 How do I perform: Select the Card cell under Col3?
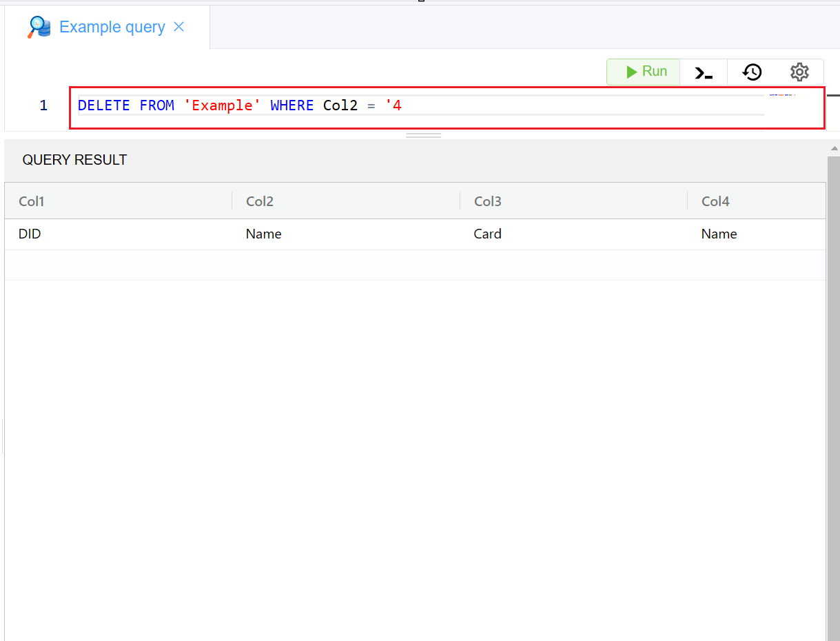click(x=487, y=234)
